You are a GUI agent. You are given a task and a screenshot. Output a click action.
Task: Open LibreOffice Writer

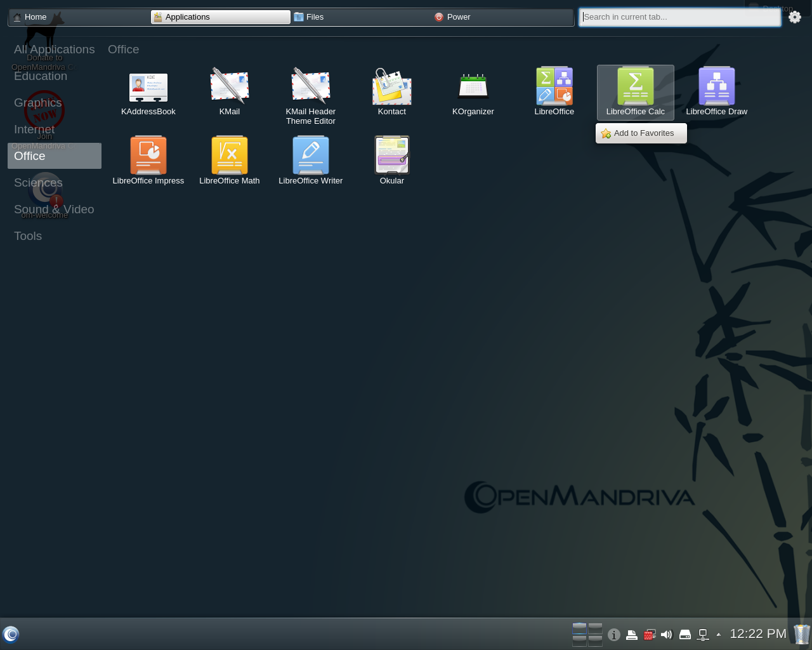click(x=311, y=161)
